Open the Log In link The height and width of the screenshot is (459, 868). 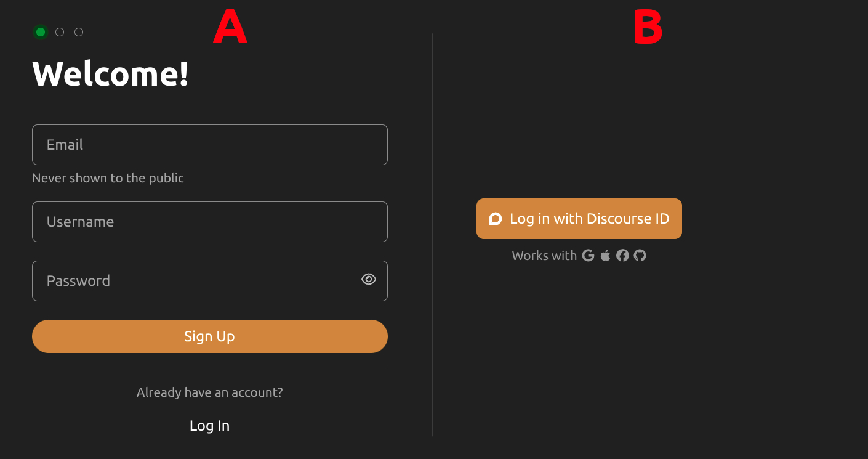[x=209, y=426]
